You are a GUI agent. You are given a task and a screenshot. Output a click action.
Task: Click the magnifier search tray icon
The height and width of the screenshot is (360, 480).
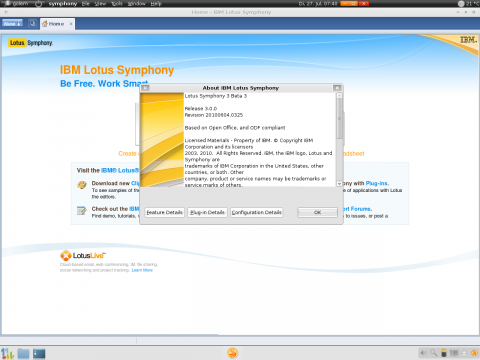coord(433,353)
